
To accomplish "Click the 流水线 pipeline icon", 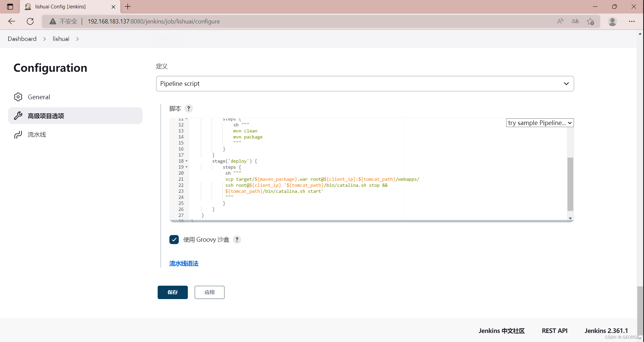I will [18, 134].
